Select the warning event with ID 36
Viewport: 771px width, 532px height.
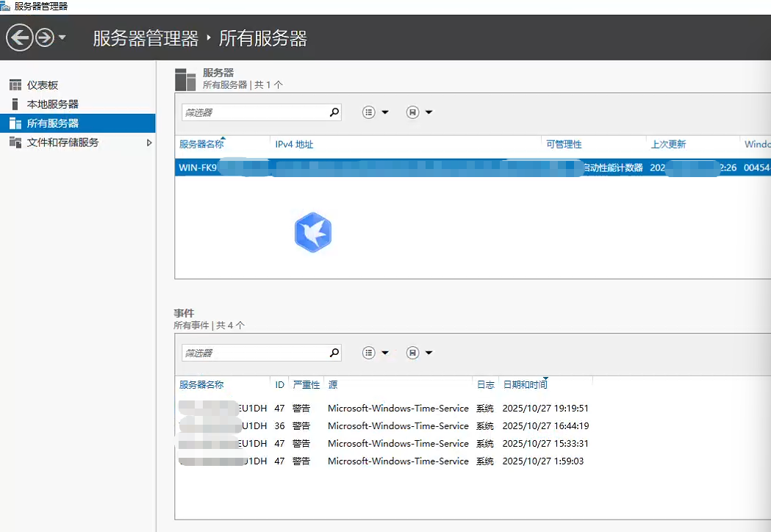[x=331, y=425]
